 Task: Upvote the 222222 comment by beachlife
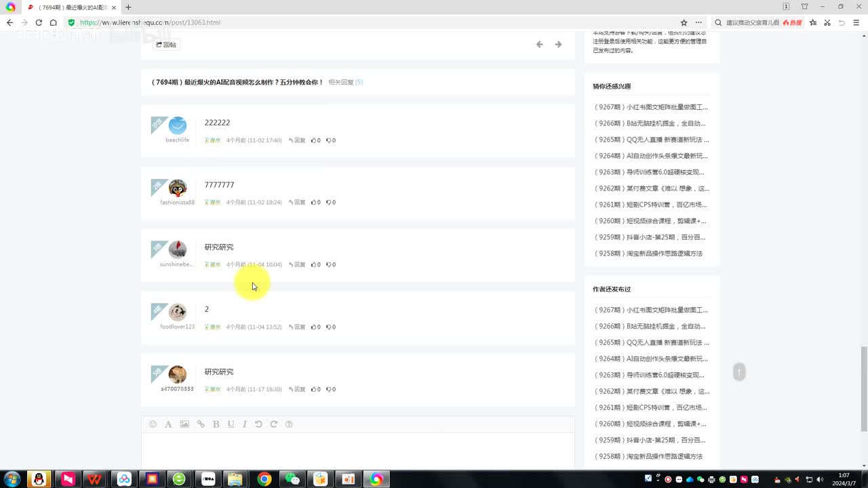[315, 140]
